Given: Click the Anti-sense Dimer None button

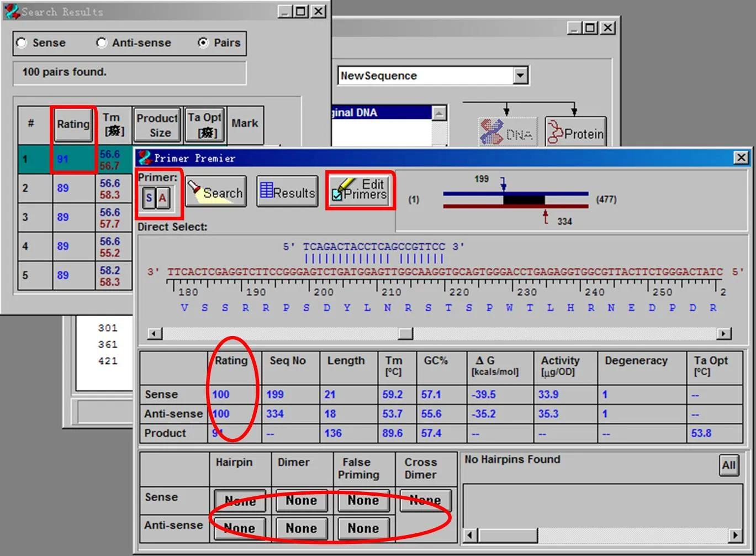Looking at the screenshot, I should [x=302, y=528].
